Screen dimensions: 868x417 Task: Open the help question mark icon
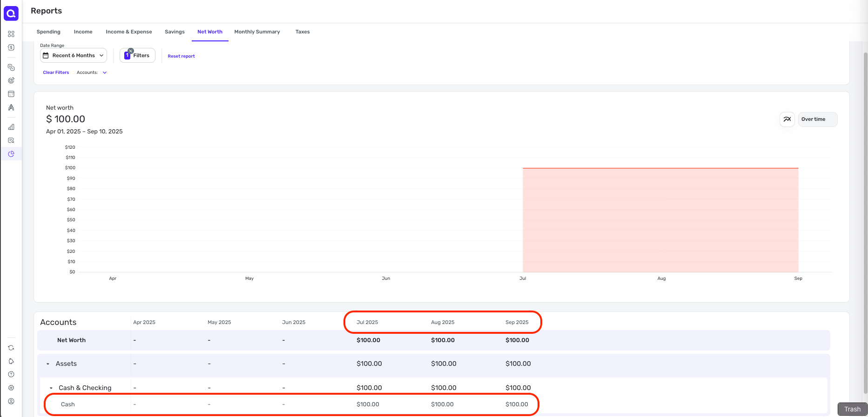coord(11,374)
